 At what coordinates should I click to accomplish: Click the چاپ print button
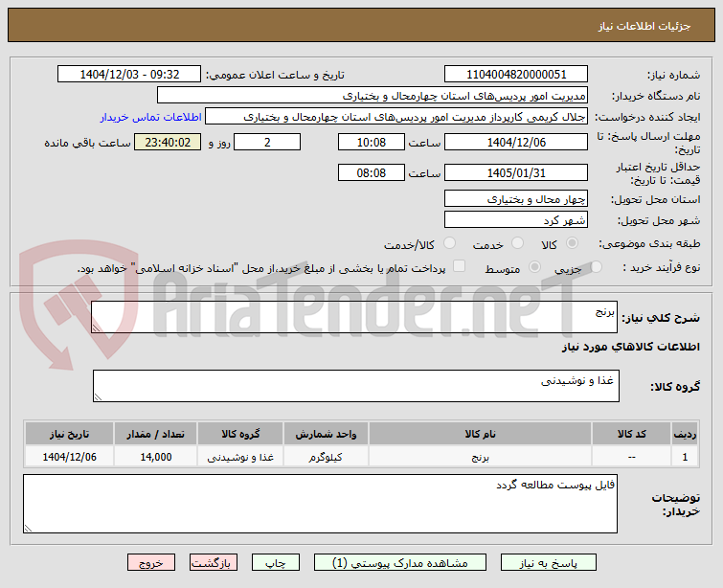point(275,563)
